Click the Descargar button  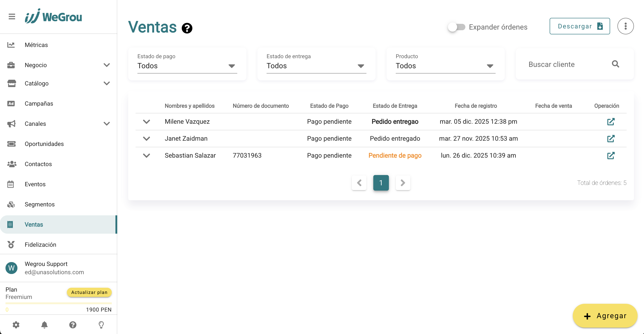click(579, 26)
